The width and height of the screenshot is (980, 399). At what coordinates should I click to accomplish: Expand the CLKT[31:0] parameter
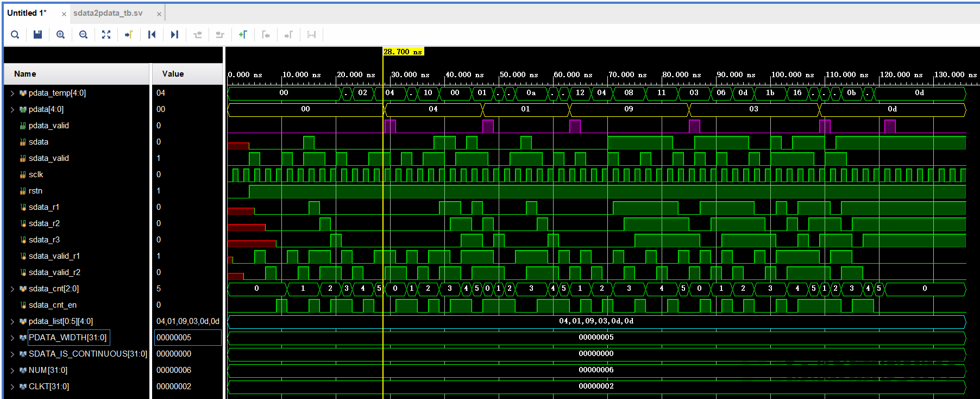point(12,386)
